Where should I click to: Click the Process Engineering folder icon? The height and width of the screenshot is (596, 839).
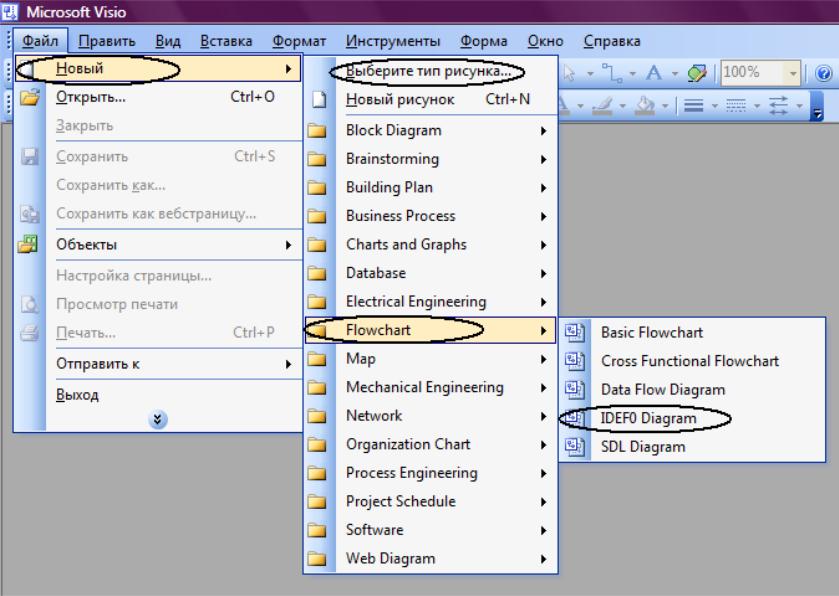click(x=317, y=473)
